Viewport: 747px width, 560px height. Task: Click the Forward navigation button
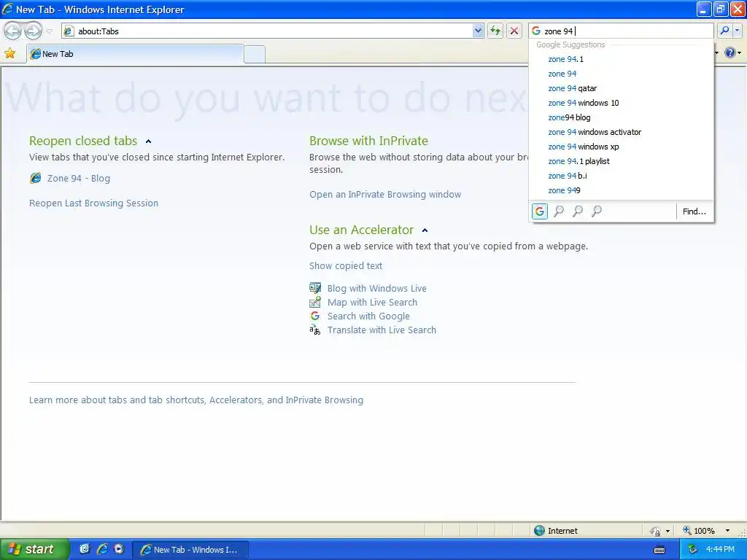pos(33,31)
